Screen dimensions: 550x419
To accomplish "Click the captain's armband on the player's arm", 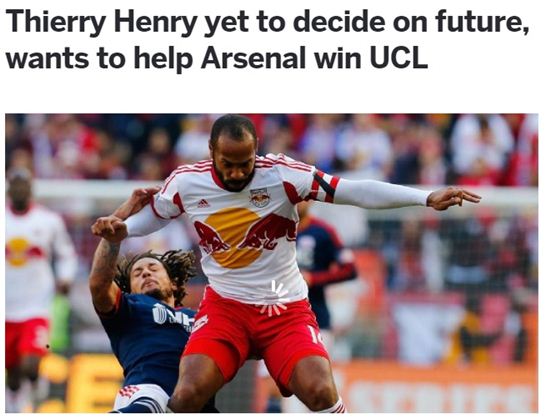I will (x=326, y=186).
